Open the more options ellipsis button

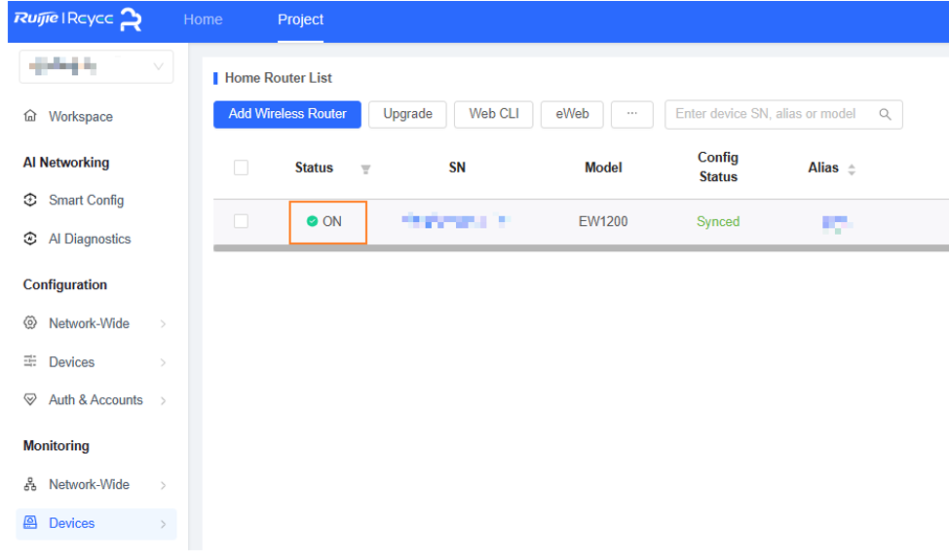pos(631,114)
